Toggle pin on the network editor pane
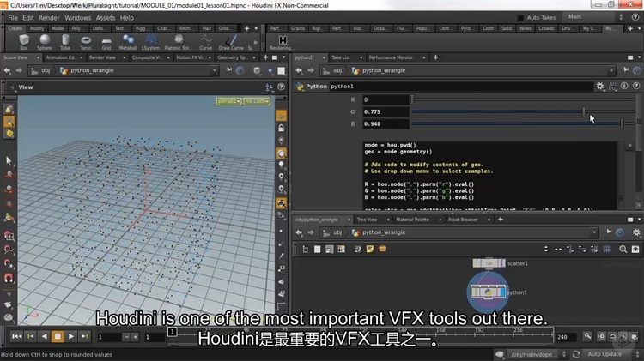The height and width of the screenshot is (361, 644). [609, 232]
